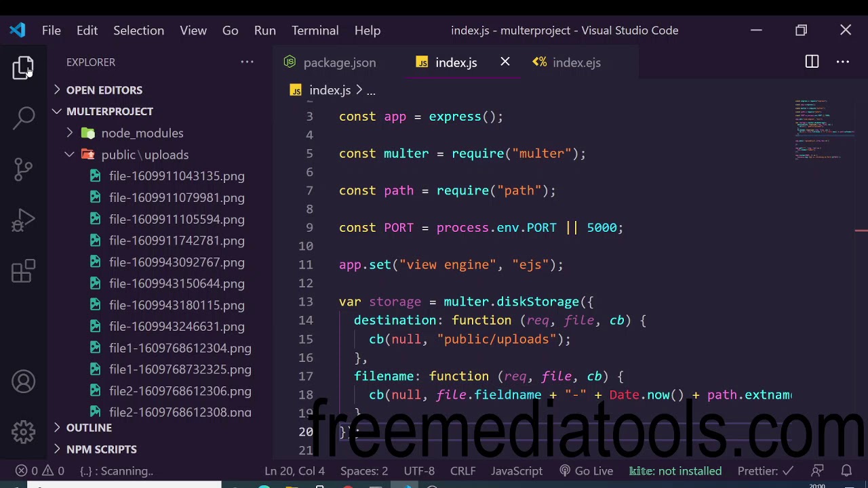Image resolution: width=868 pixels, height=488 pixels.
Task: Open file-1609911043135.png in explorer
Action: [176, 176]
